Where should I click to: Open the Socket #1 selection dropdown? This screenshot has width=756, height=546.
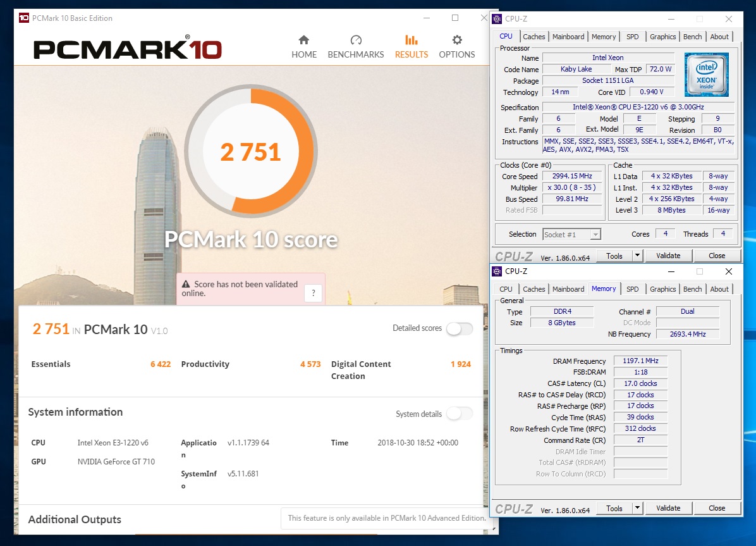(x=571, y=234)
